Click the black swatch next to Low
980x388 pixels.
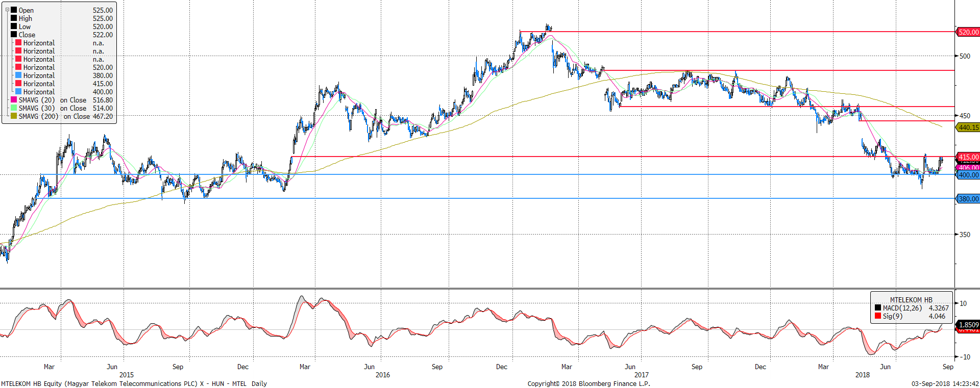click(x=14, y=27)
